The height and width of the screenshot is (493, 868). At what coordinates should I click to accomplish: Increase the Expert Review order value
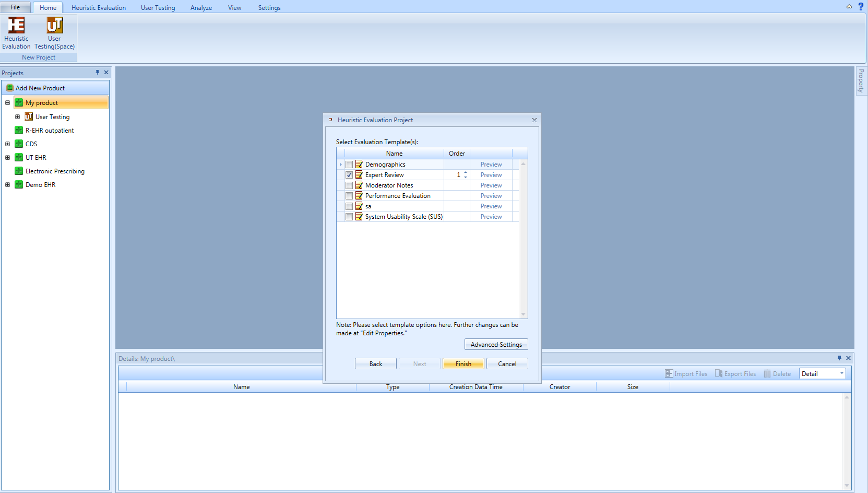(466, 173)
